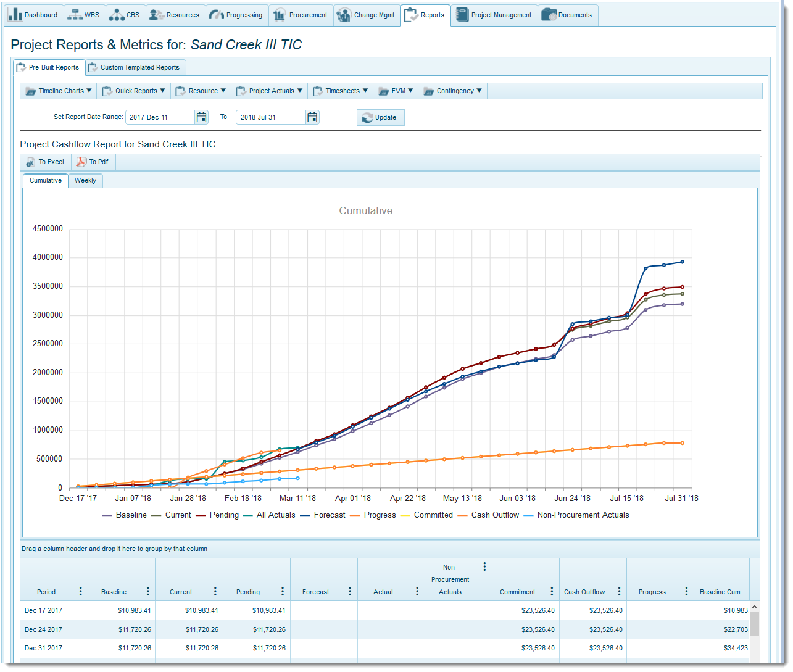Toggle Progress series in chart legend

tap(373, 515)
